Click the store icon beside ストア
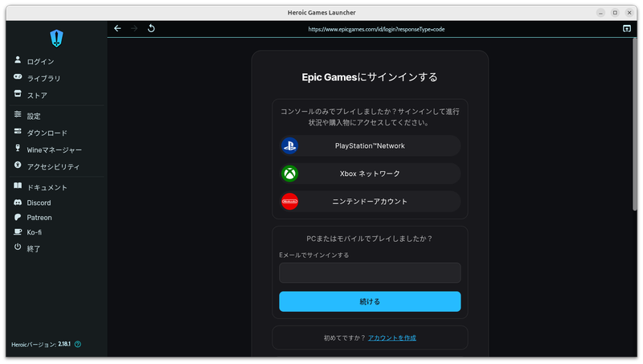 pyautogui.click(x=18, y=93)
